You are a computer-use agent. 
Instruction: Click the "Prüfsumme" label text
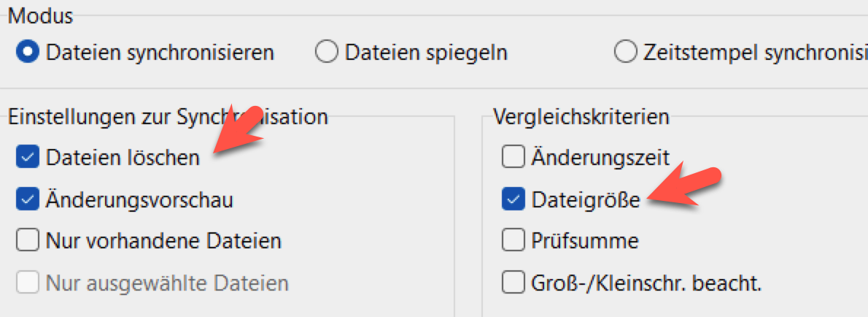coord(585,240)
